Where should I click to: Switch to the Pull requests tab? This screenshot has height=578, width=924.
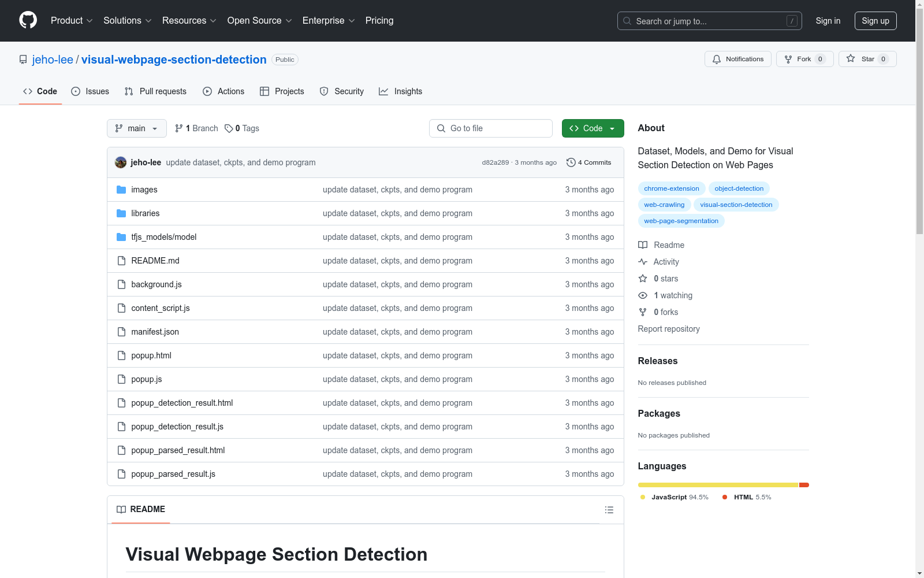[x=155, y=91]
